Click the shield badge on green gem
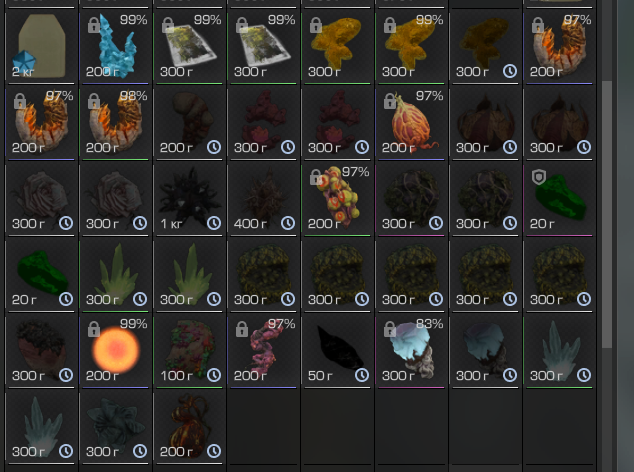The image size is (634, 472). (539, 177)
